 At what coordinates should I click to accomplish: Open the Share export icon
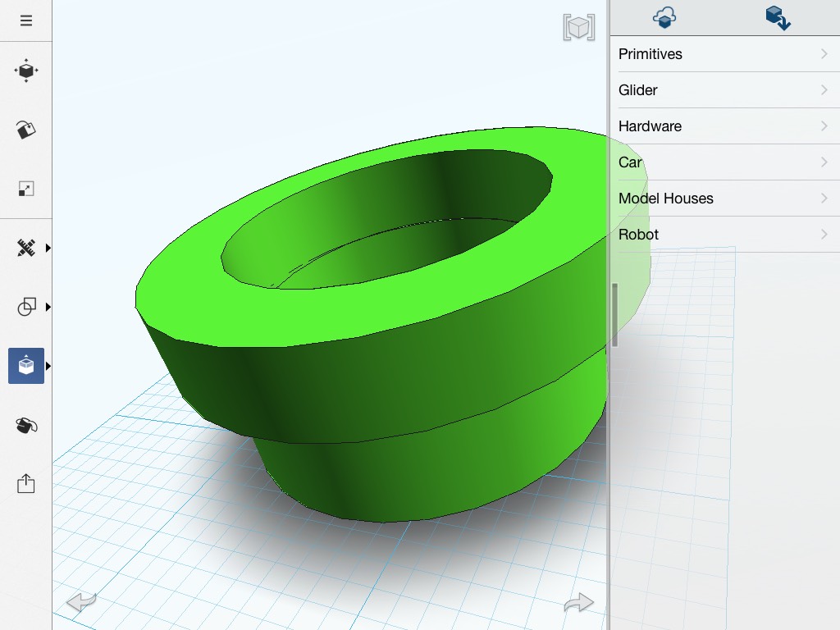pos(25,483)
